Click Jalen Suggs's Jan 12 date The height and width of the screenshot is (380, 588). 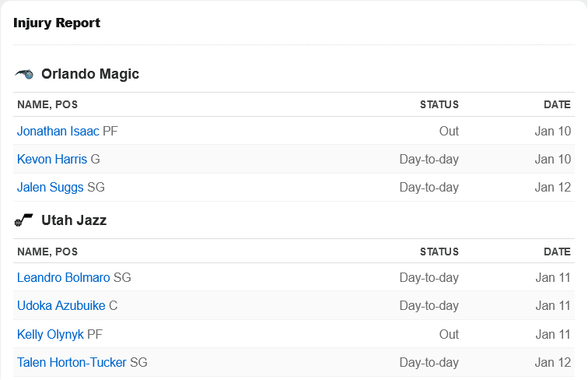coord(553,187)
